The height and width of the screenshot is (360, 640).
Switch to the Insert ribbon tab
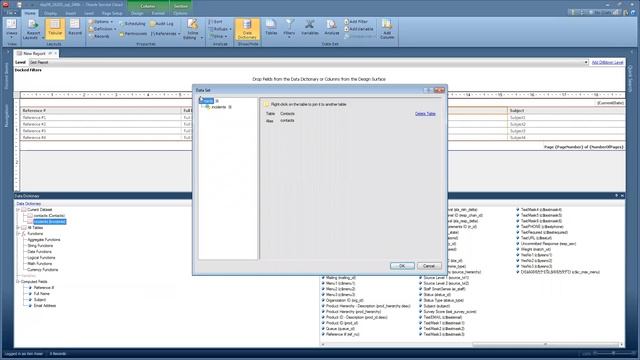coord(70,13)
